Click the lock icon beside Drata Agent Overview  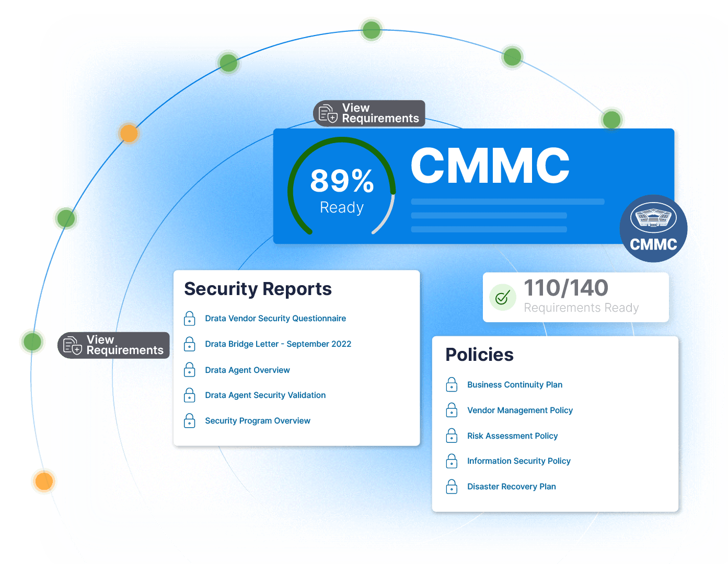[x=190, y=370]
